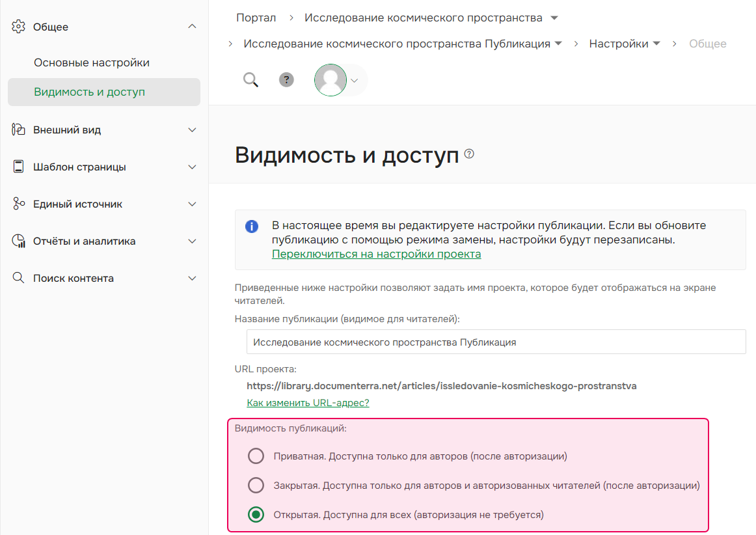
Task: Open Портал from the breadcrumb
Action: (256, 18)
